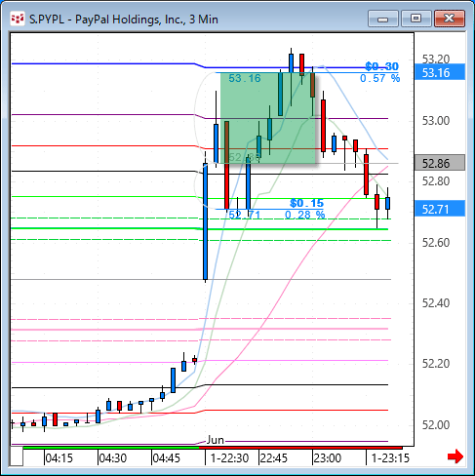This screenshot has width=475, height=476.
Task: Click the 52.20 price scale value
Action: point(436,363)
